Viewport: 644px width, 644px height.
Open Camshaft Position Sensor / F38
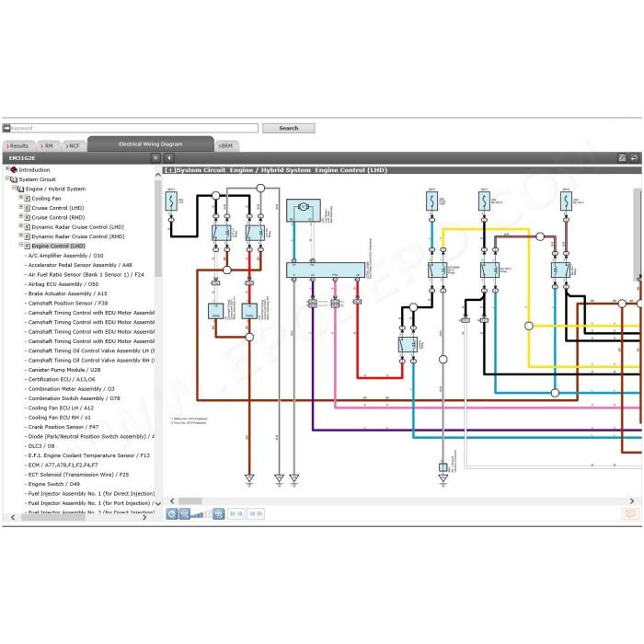pos(68,303)
